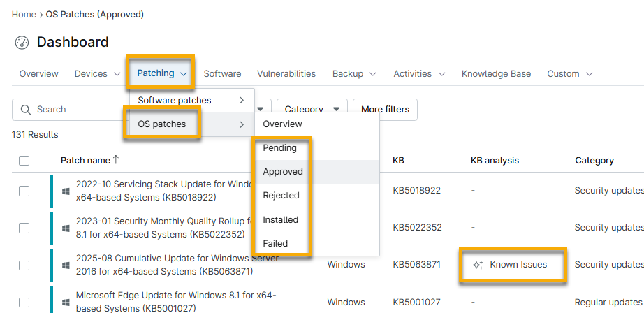
Task: Click the Patch name sort arrow
Action: coord(116,160)
